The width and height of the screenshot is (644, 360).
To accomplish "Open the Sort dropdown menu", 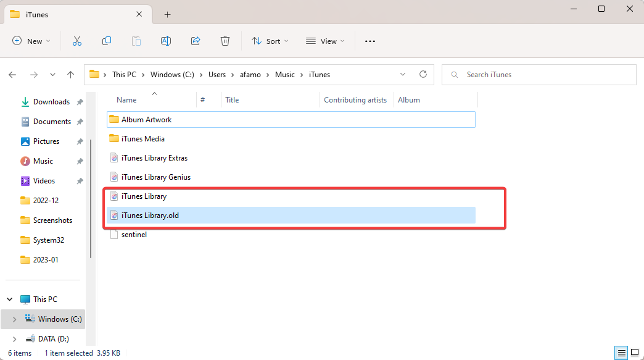I will point(270,41).
